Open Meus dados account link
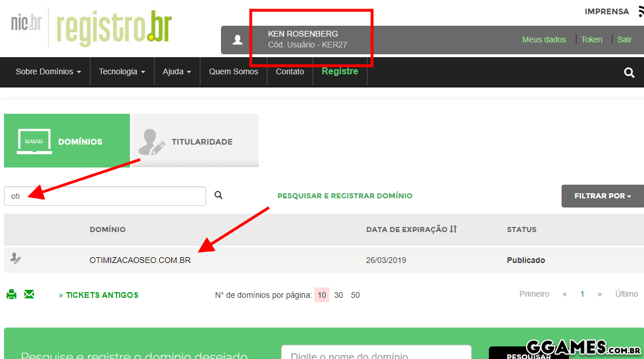The image size is (644, 359). (544, 39)
